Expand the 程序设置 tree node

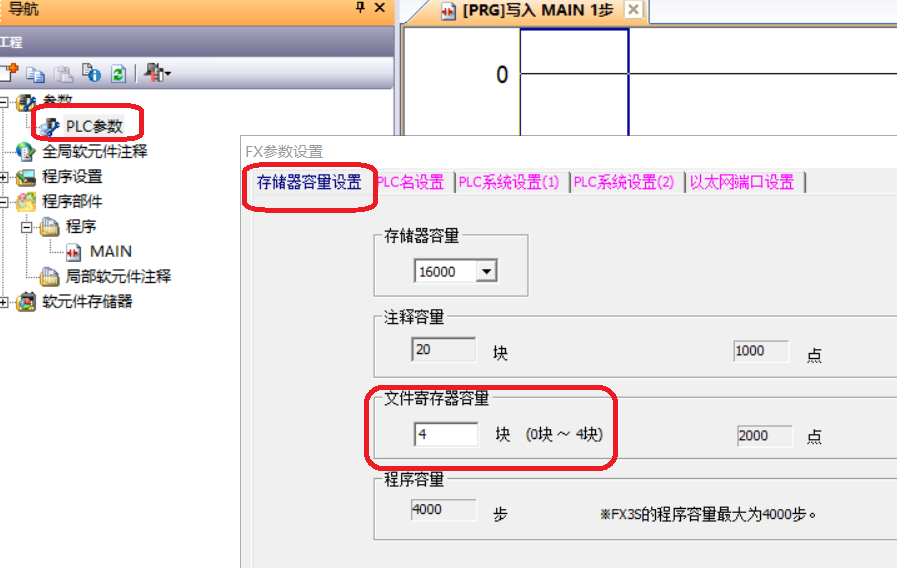[5, 177]
